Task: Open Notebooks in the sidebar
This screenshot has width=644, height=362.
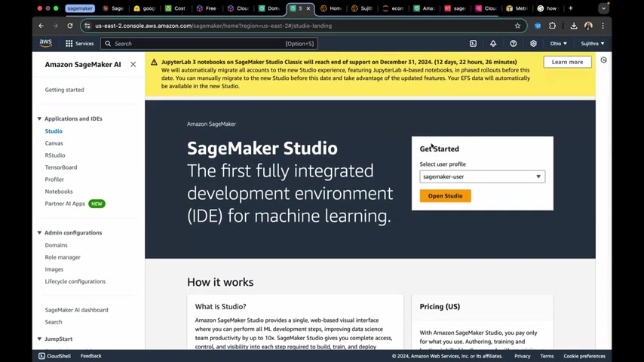Action: 59,192
